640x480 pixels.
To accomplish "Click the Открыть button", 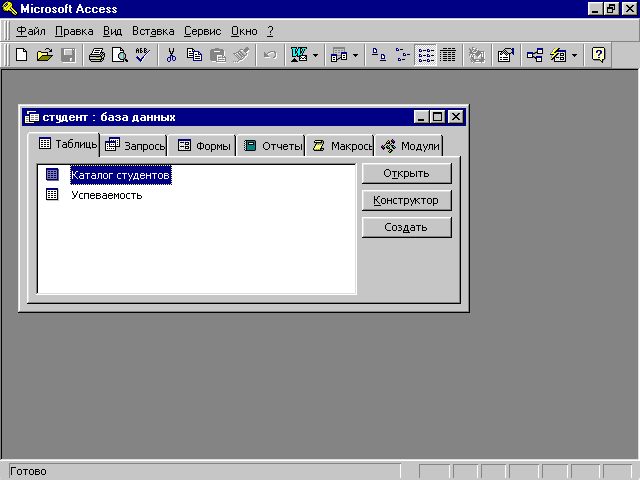I will point(407,173).
